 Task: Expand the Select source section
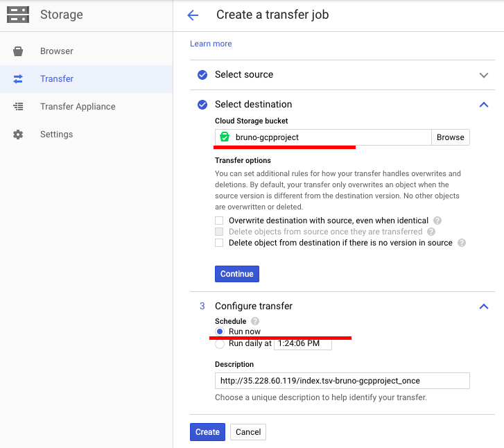484,75
